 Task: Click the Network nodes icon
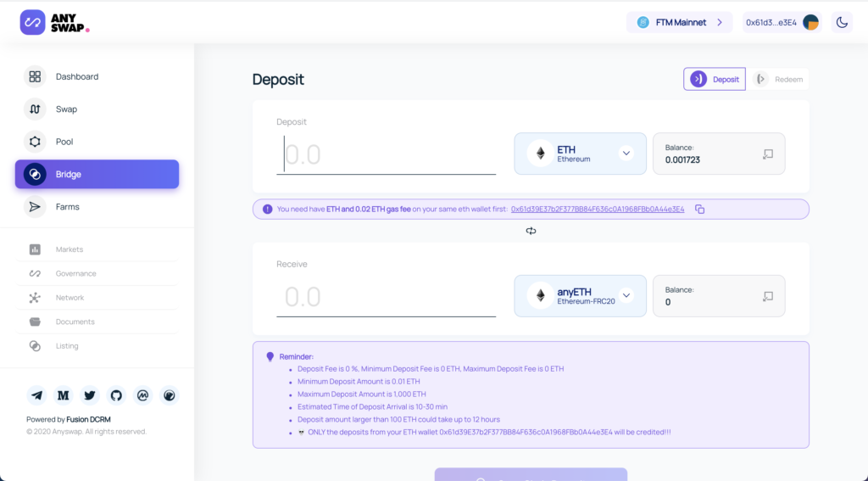35,298
